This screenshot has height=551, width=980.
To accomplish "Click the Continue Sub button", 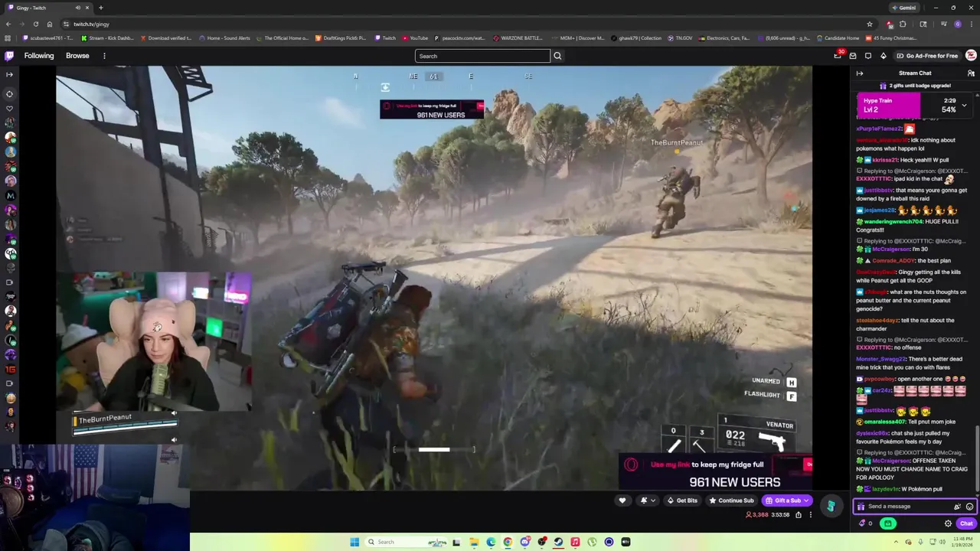I will pos(731,500).
